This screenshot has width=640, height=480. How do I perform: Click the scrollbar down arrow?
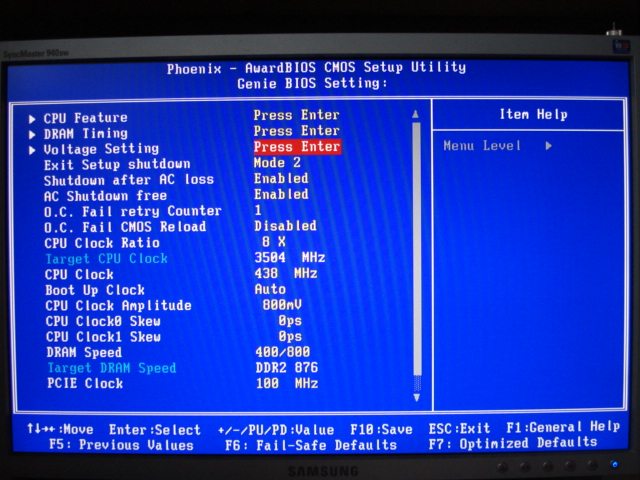pyautogui.click(x=417, y=397)
